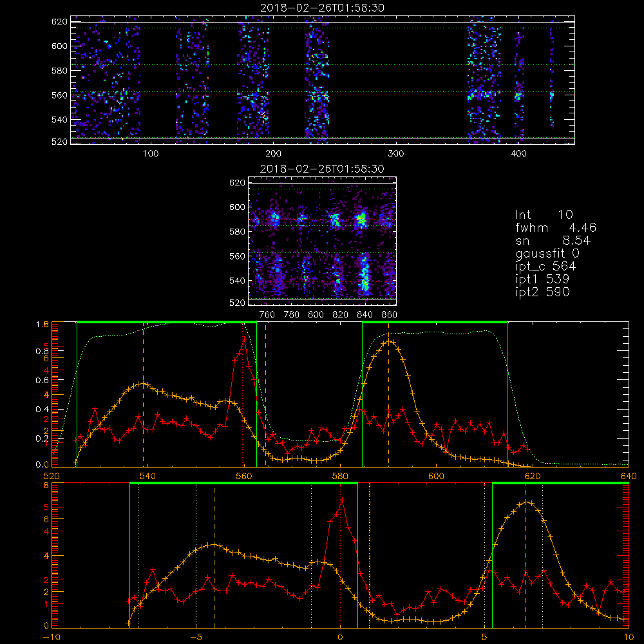Click the 820 tick label under middle image
Image resolution: width=644 pixels, height=644 pixels.
point(341,315)
